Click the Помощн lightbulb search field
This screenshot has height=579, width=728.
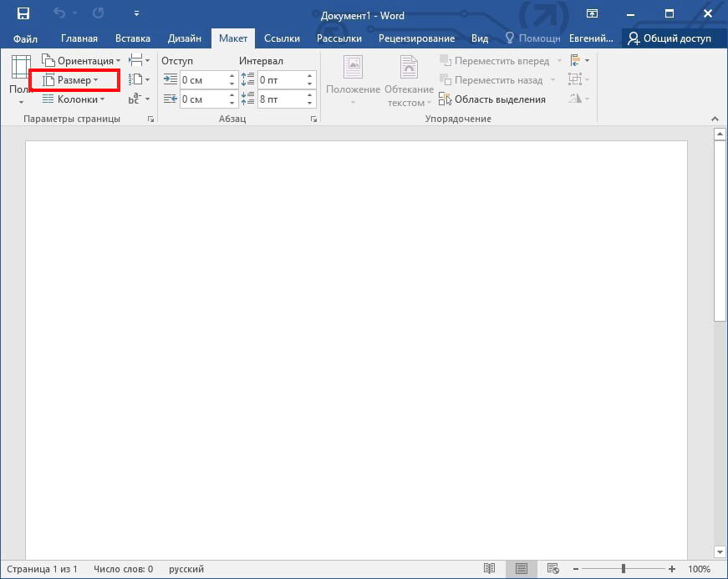tap(533, 38)
